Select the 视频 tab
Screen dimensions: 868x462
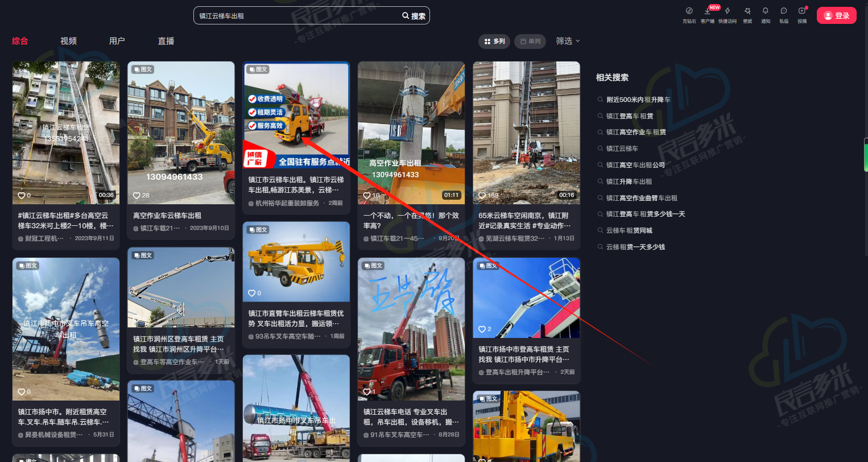tap(68, 41)
